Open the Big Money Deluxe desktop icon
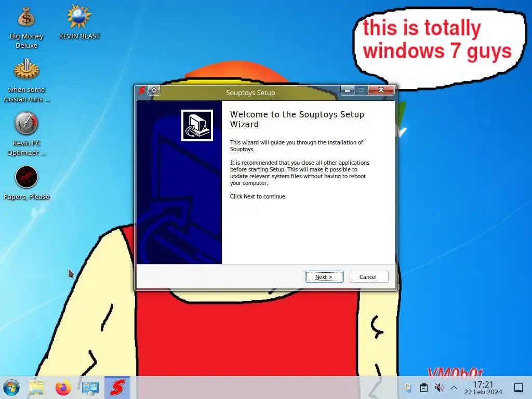This screenshot has width=532, height=399. 26,28
